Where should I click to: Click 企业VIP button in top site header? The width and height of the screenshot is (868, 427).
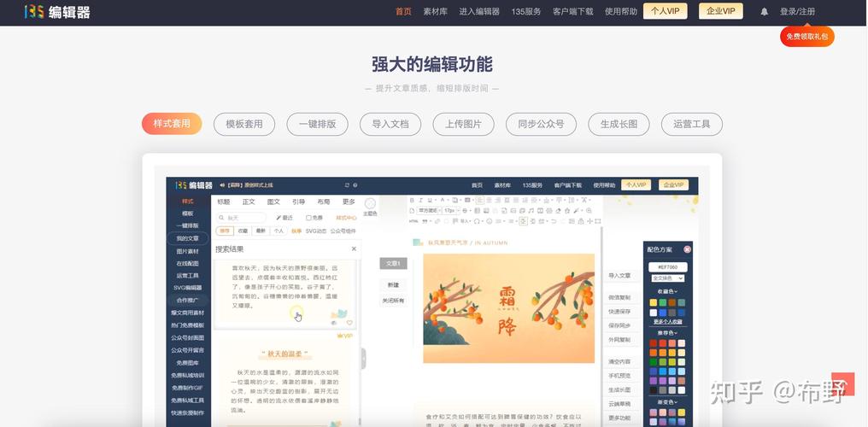point(721,11)
